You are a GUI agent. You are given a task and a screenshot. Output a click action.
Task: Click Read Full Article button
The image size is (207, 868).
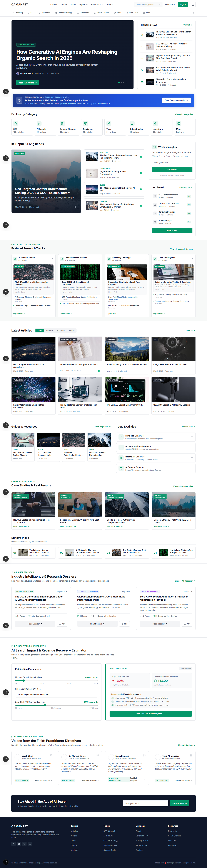[x=28, y=83]
